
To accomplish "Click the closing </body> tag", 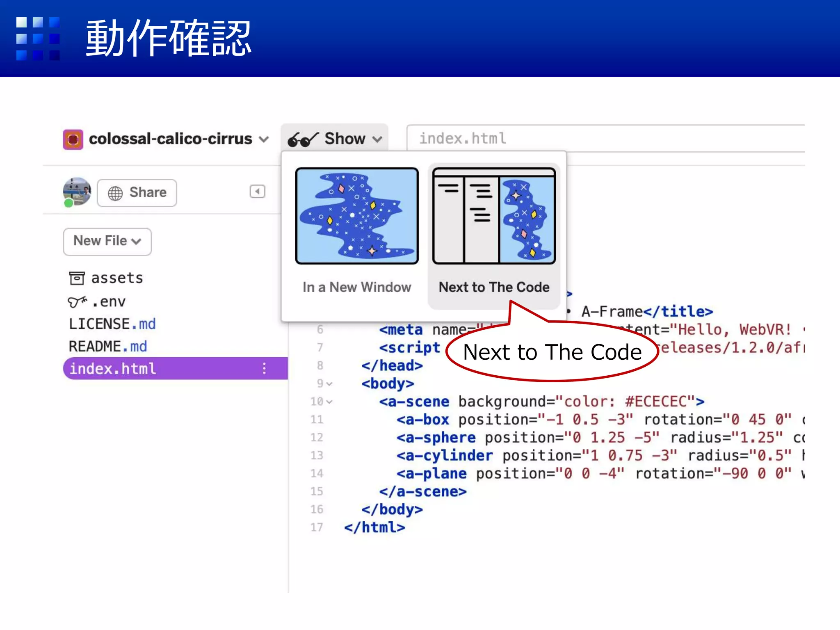I will coord(392,509).
